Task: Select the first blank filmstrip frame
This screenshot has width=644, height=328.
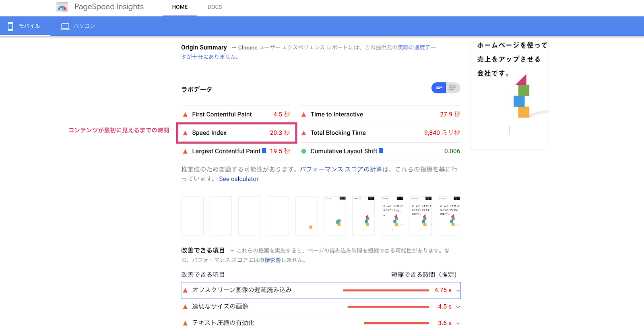Action: pos(192,216)
